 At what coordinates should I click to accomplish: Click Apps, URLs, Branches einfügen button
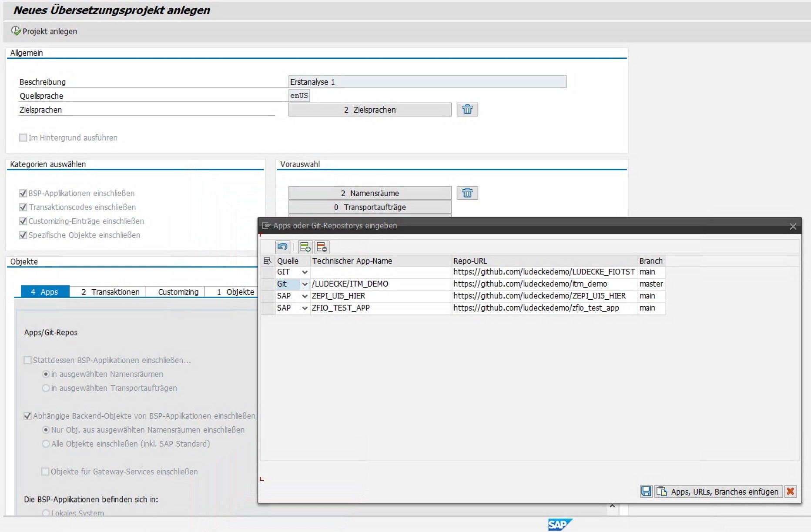719,492
